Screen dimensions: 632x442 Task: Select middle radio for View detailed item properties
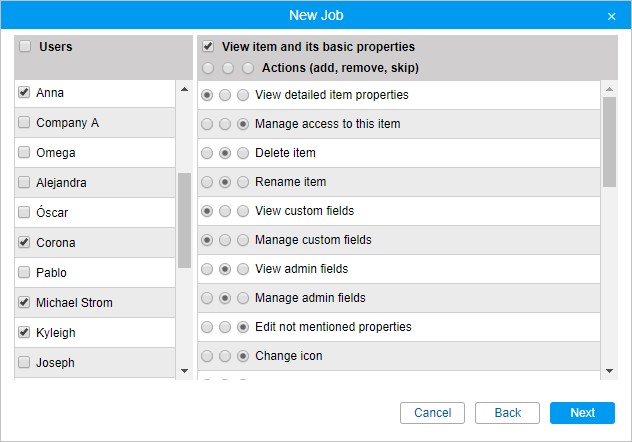[x=225, y=95]
